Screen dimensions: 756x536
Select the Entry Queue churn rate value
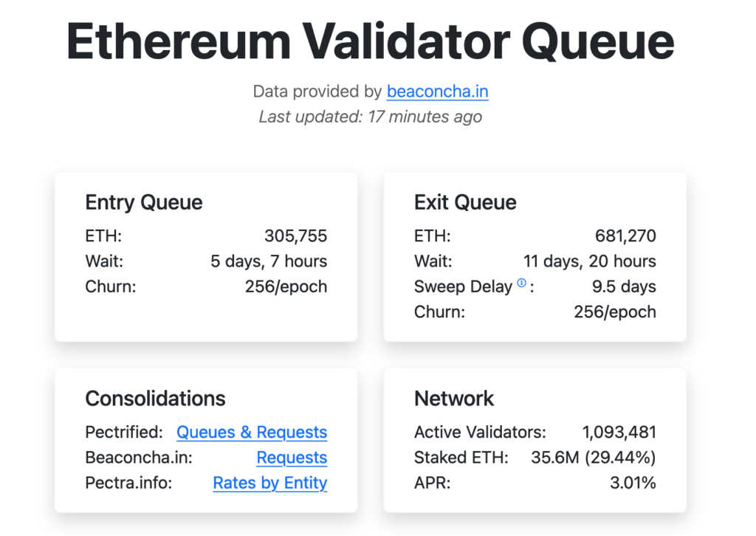(287, 286)
